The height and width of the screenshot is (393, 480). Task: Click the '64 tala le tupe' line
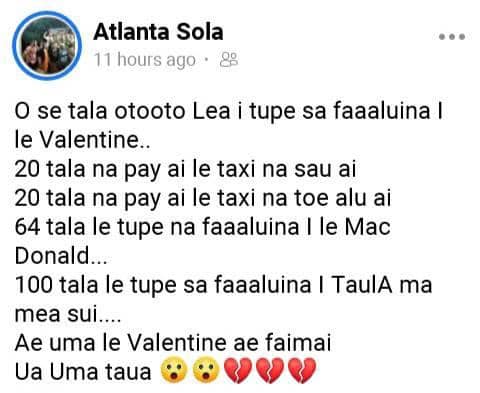click(x=203, y=227)
